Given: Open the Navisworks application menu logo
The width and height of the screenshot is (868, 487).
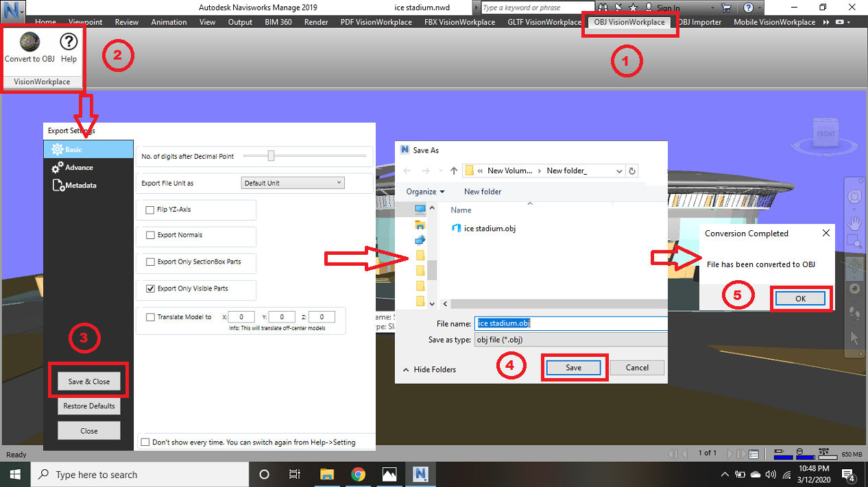Looking at the screenshot, I should pos(13,10).
